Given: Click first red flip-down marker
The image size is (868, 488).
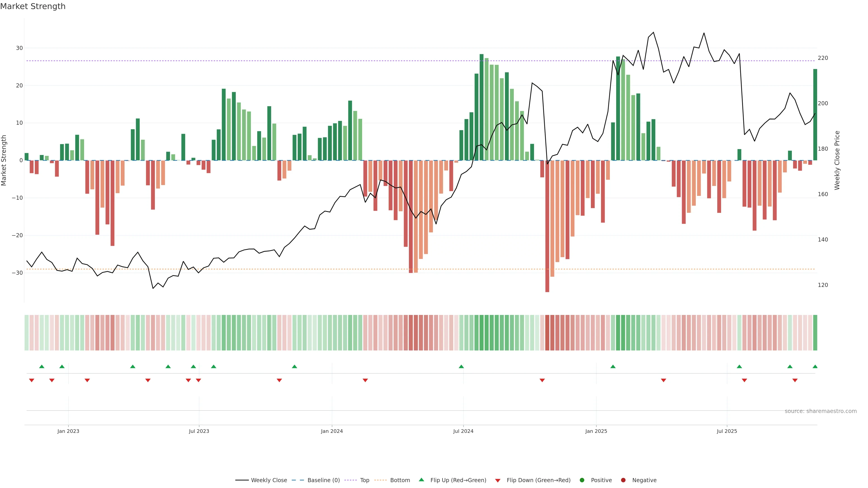Looking at the screenshot, I should 32,380.
